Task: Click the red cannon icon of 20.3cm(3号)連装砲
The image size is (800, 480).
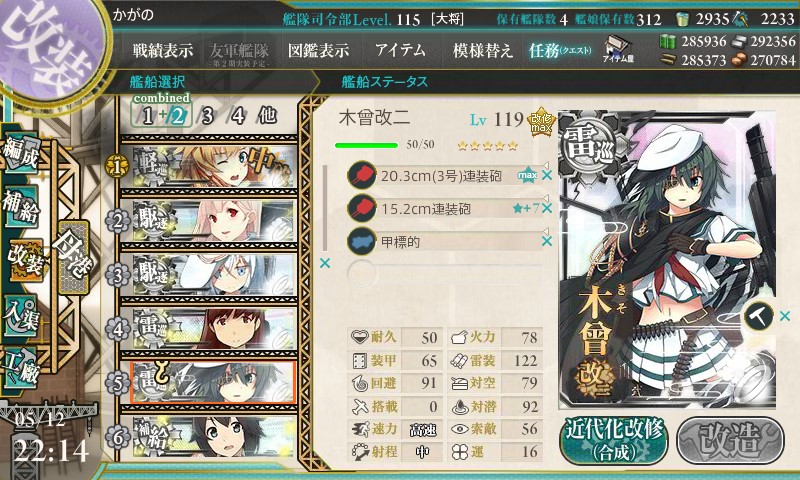Action: tap(362, 176)
